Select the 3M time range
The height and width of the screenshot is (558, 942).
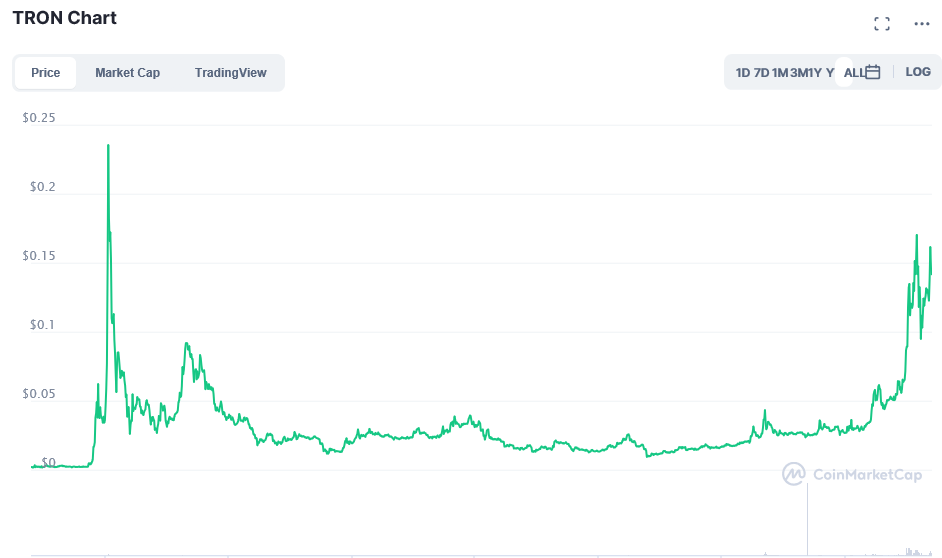click(799, 73)
